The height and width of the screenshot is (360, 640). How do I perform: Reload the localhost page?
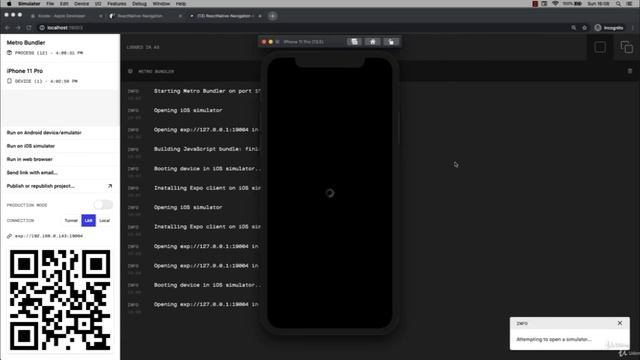pos(29,28)
